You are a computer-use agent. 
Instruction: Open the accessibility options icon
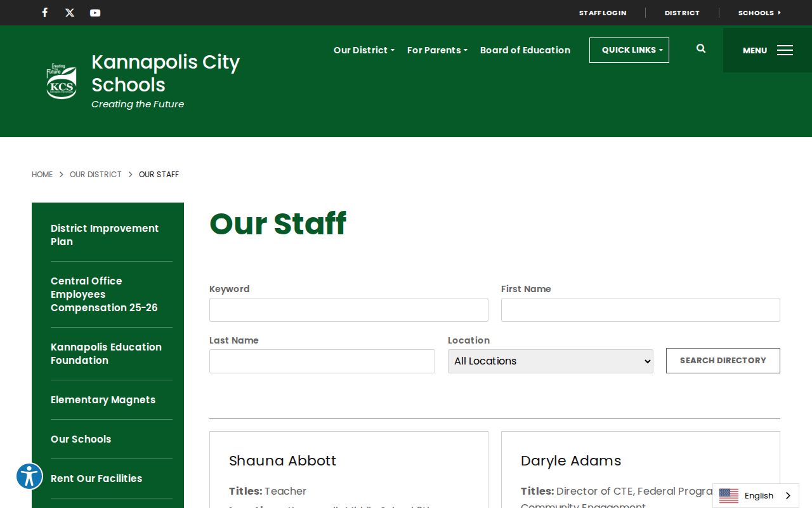point(29,476)
